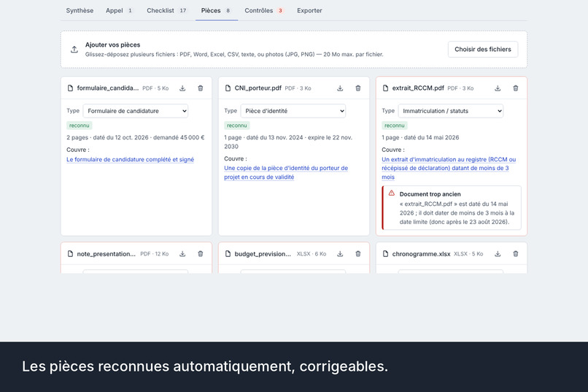Click the Document trop ancien alert title
The image size is (588, 392).
430,194
